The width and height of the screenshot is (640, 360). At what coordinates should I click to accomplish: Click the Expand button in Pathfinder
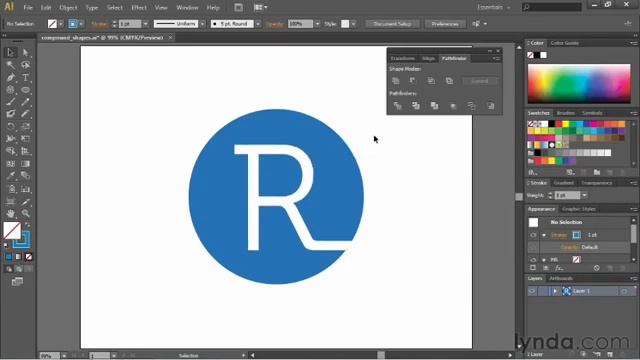tap(480, 81)
